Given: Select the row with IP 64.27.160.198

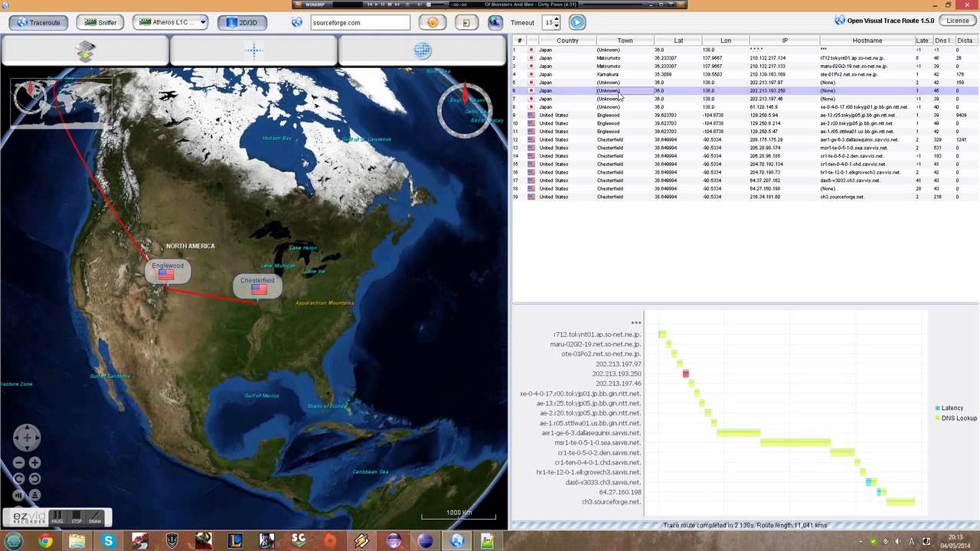Looking at the screenshot, I should point(746,188).
